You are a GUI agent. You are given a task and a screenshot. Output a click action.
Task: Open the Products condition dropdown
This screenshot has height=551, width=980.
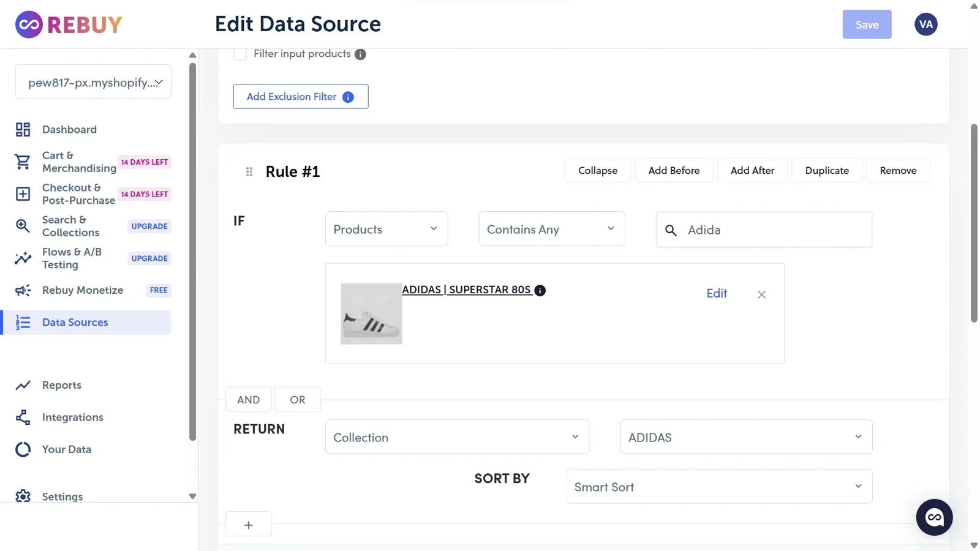(x=386, y=229)
